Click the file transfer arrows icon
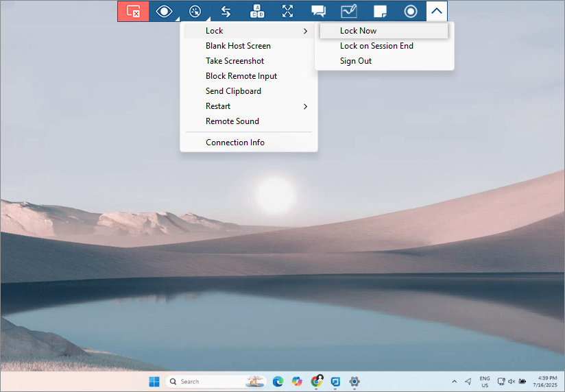Viewport: 565px width, 392px height. (x=226, y=11)
